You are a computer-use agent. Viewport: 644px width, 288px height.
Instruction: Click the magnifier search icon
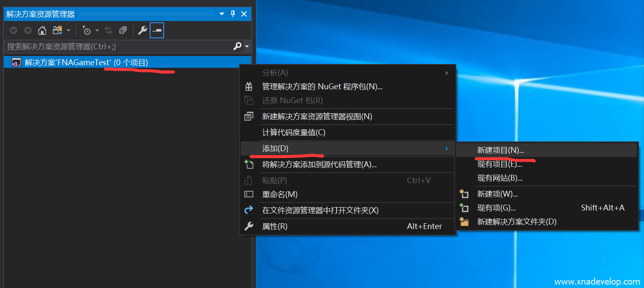237,46
